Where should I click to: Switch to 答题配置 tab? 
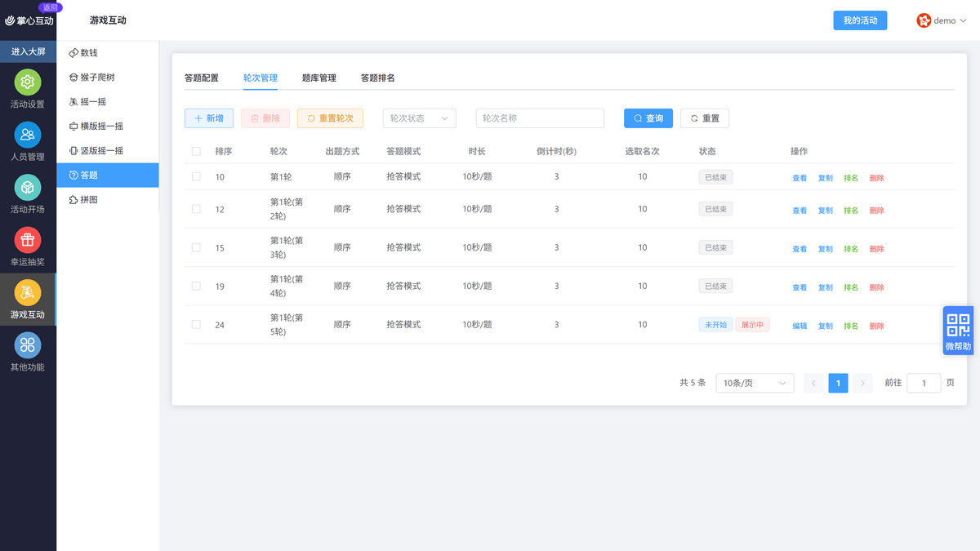(x=202, y=78)
